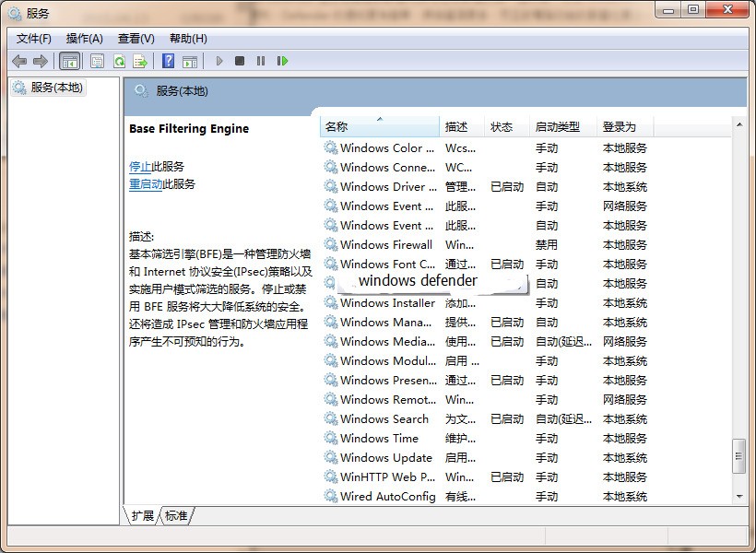Open the 文件(F) menu
756x553 pixels.
point(34,39)
